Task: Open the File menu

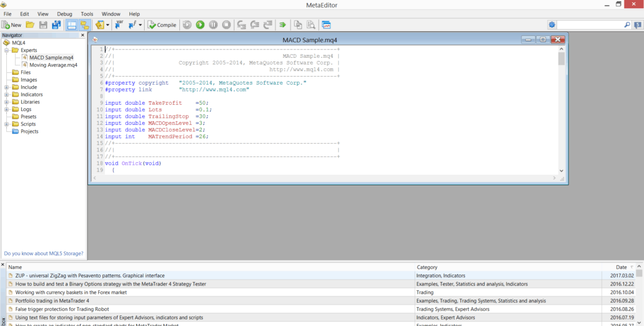Action: (8, 14)
